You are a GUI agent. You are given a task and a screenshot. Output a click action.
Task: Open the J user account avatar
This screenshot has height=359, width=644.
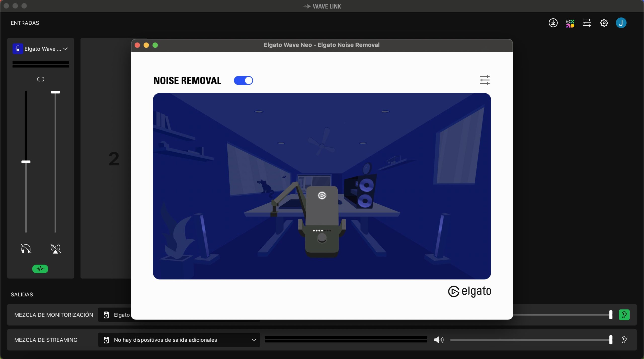coord(621,23)
